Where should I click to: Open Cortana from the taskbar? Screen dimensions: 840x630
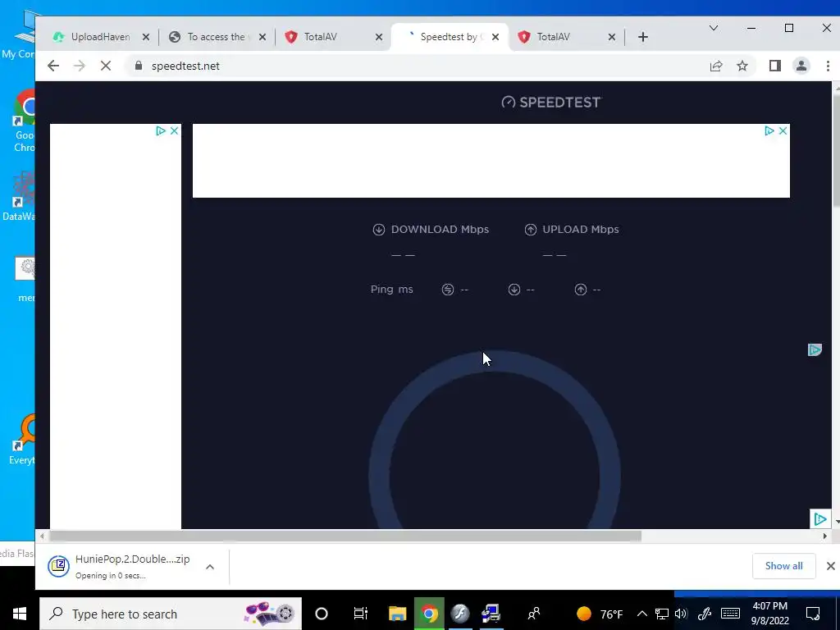point(322,614)
